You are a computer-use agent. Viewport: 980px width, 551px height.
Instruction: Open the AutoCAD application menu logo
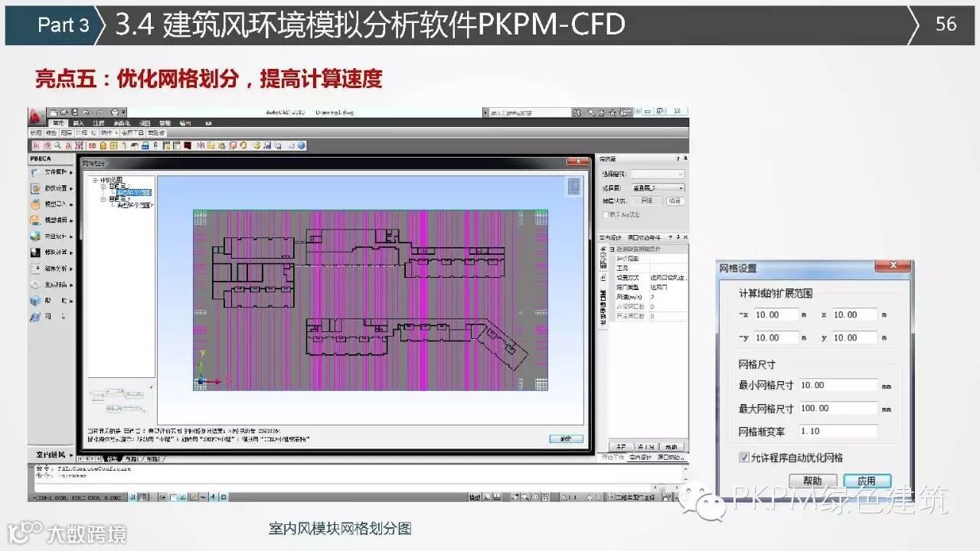click(x=36, y=116)
